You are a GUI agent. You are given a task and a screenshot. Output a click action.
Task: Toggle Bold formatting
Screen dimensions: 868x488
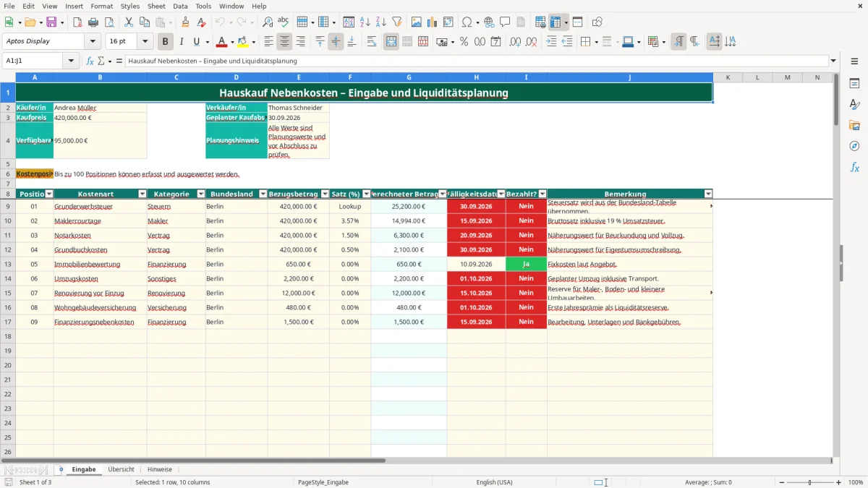pos(166,42)
